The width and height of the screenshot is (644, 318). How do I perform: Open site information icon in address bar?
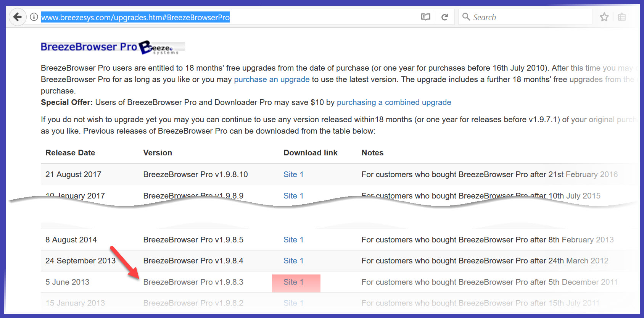tap(34, 17)
